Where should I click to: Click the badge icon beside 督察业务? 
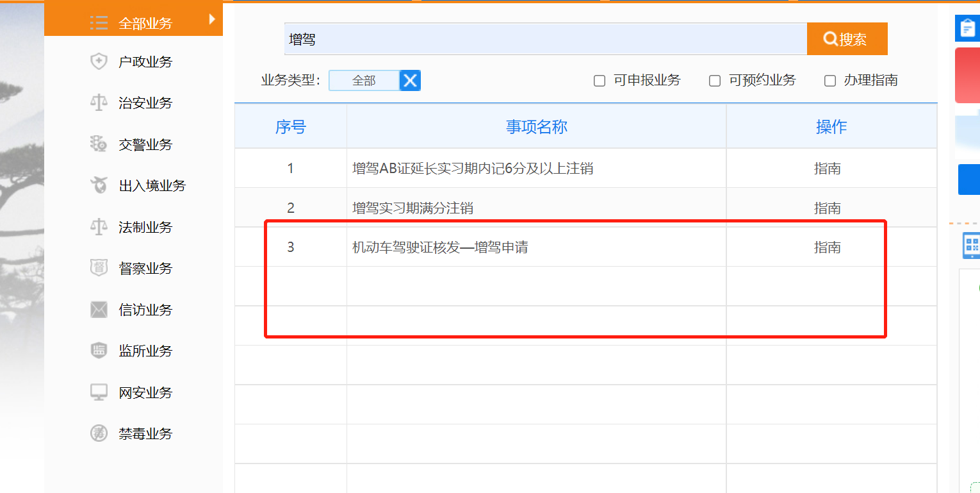click(x=99, y=268)
